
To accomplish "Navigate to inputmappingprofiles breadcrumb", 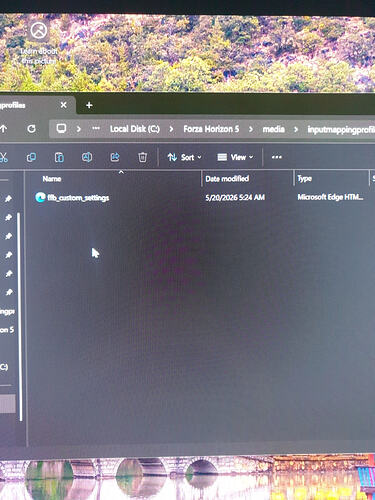I will [x=341, y=129].
